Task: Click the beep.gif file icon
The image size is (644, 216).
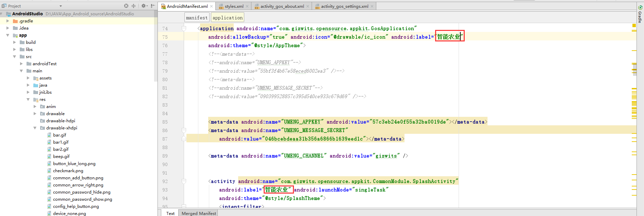Action: [49, 157]
